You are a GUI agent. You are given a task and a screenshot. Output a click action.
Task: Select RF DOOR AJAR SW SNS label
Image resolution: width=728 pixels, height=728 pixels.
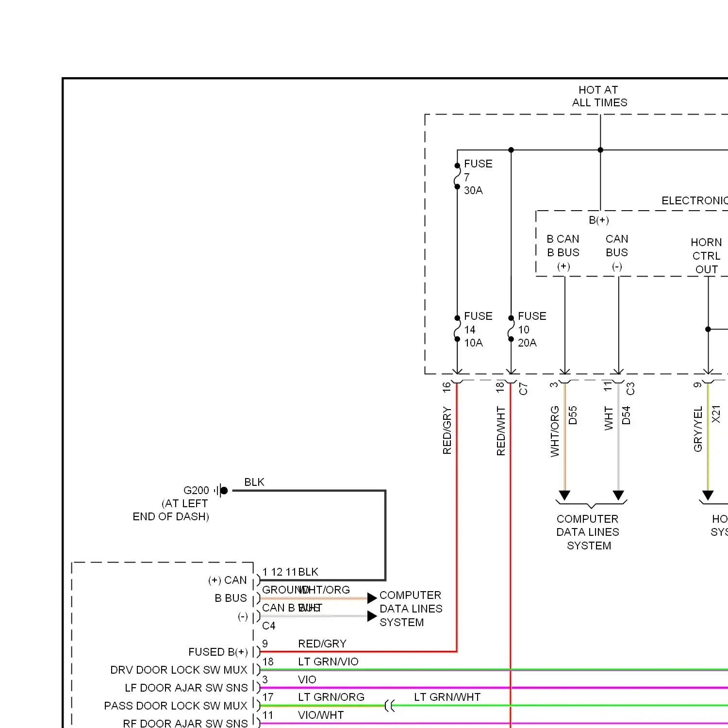click(185, 723)
